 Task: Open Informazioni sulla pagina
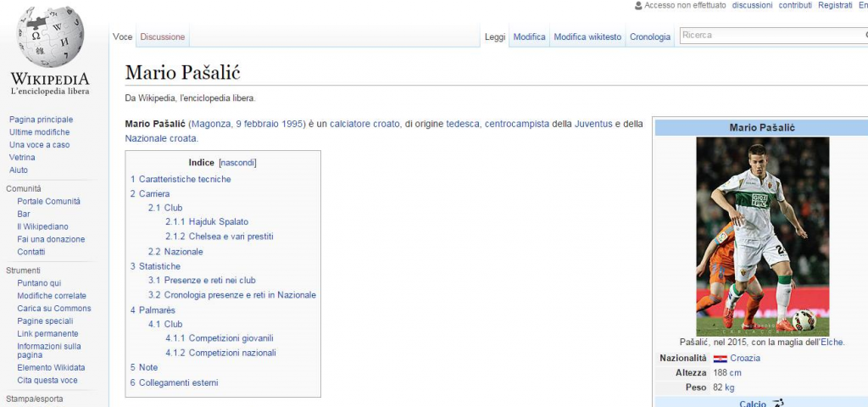[48, 350]
